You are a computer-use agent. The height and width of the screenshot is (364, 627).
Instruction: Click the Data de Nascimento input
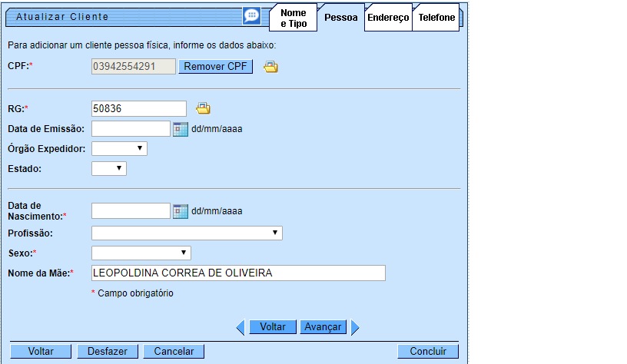point(131,211)
